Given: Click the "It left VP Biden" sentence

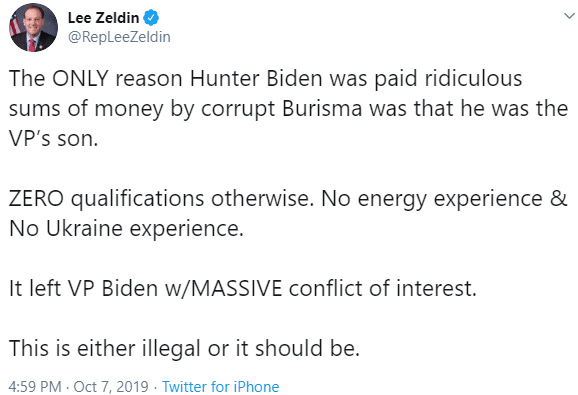Looking at the screenshot, I should coord(243,288).
